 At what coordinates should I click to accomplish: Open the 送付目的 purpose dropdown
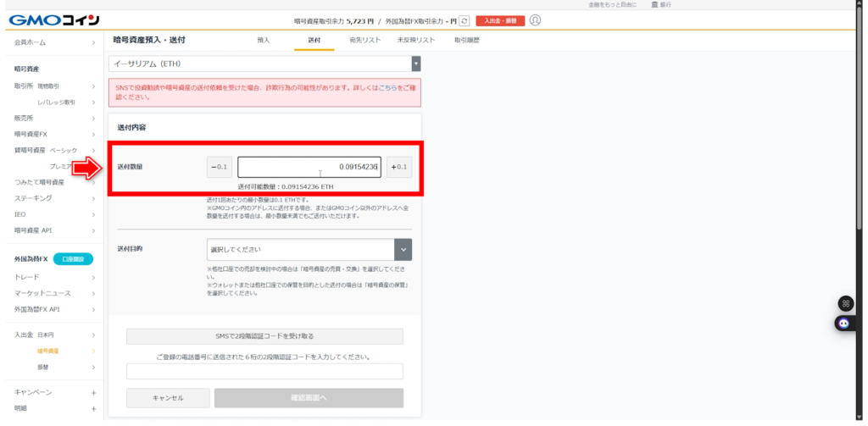309,250
